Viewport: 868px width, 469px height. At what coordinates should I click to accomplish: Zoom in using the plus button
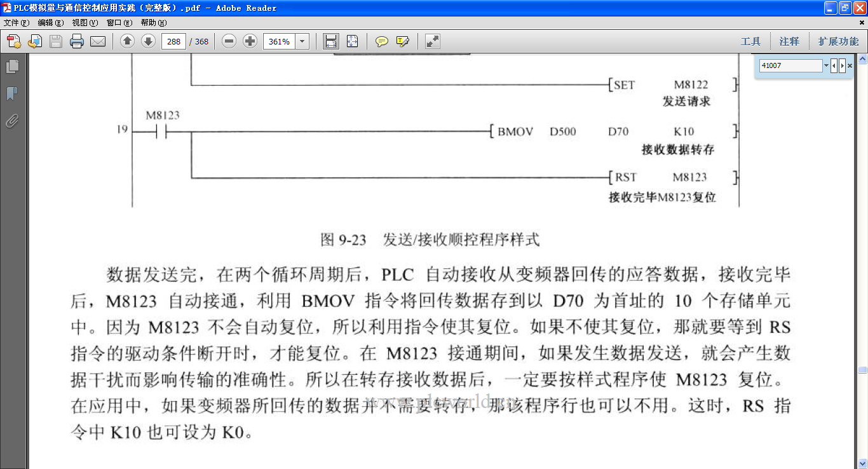(250, 41)
